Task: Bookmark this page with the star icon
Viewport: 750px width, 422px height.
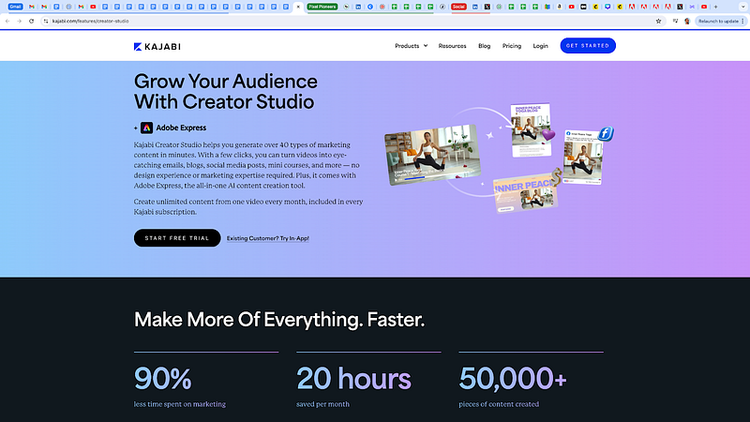Action: tap(659, 21)
